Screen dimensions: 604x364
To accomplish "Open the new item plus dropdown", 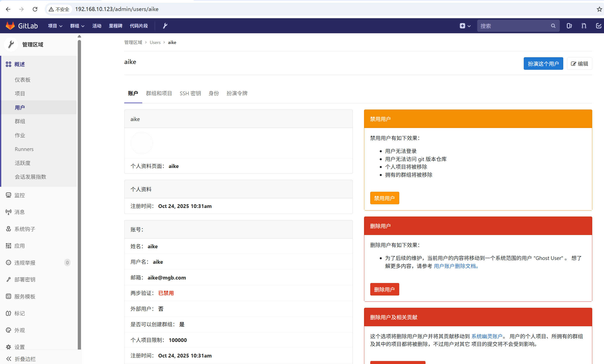I will [465, 26].
